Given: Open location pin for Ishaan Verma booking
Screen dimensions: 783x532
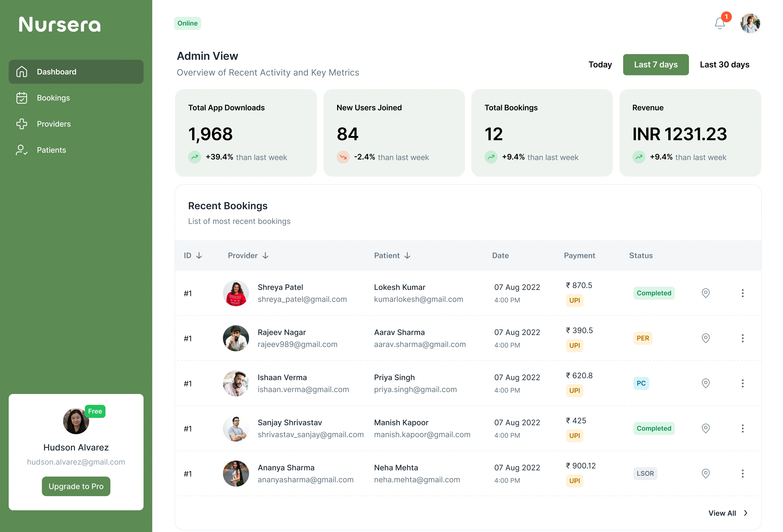Looking at the screenshot, I should click(x=706, y=383).
